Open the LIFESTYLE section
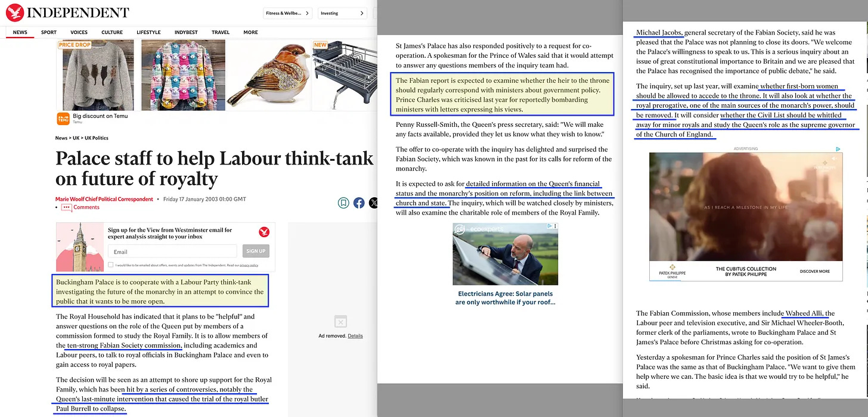Viewport: 868px width, 417px height. [148, 32]
